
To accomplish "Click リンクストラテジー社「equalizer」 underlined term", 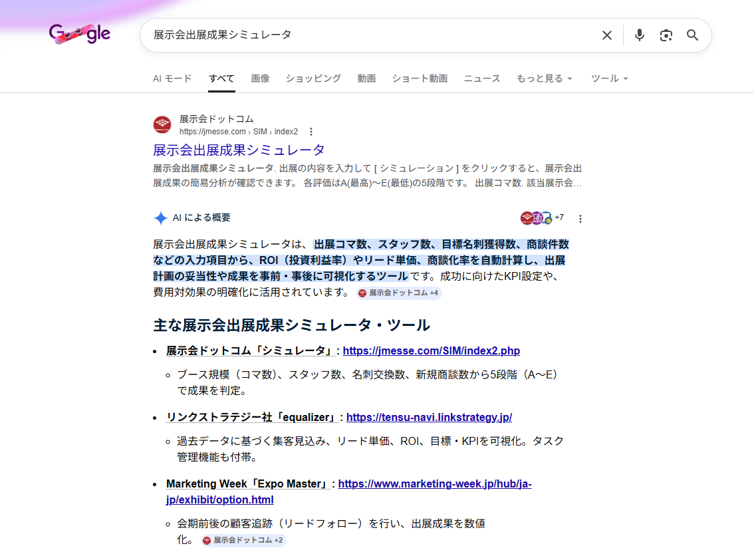I will (x=251, y=417).
